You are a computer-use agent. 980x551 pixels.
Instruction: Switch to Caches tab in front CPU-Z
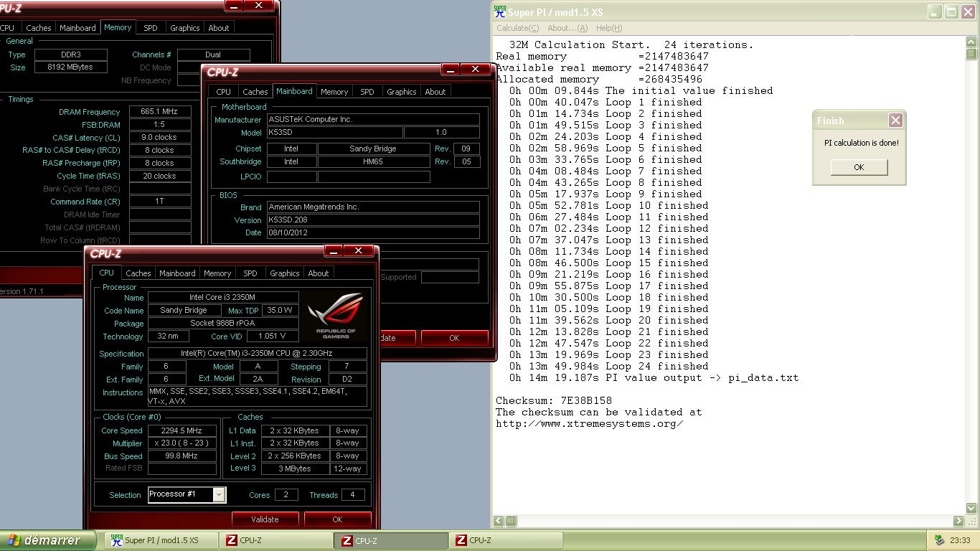[x=138, y=273]
